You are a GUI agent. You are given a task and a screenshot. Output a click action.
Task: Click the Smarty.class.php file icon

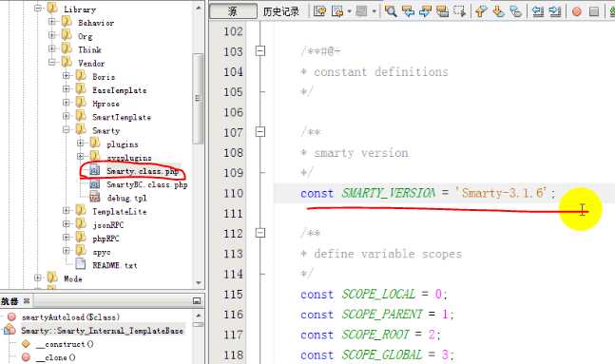[94, 171]
